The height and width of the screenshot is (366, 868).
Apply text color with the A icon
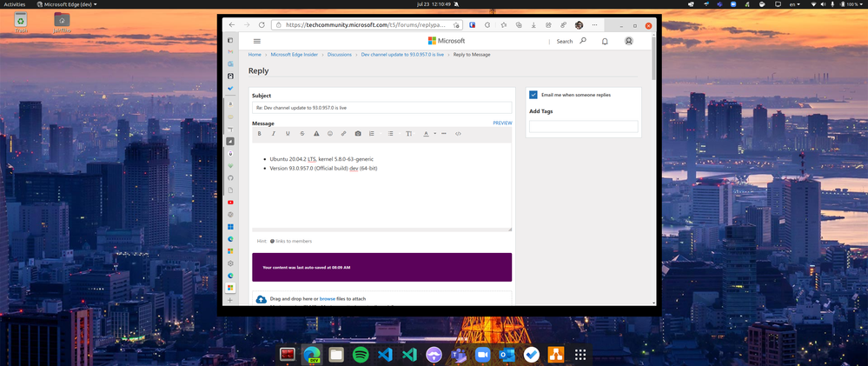[x=426, y=133]
